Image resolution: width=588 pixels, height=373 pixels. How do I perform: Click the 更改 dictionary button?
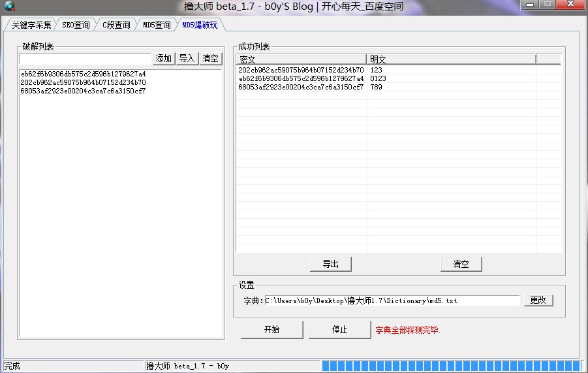[538, 300]
